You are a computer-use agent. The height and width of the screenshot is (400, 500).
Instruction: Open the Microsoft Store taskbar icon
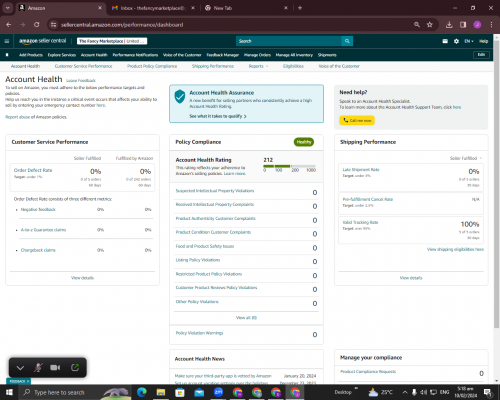[x=180, y=392]
